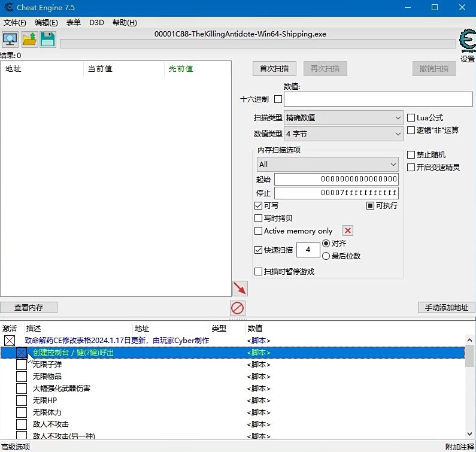Expand the memory region All dropdown
Screen dimensions: 476x452
[328, 164]
